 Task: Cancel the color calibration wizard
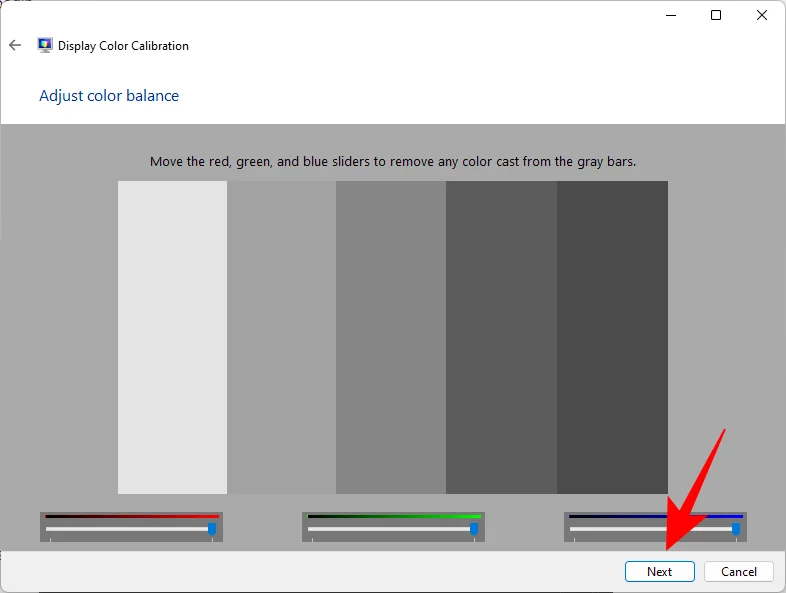click(738, 571)
